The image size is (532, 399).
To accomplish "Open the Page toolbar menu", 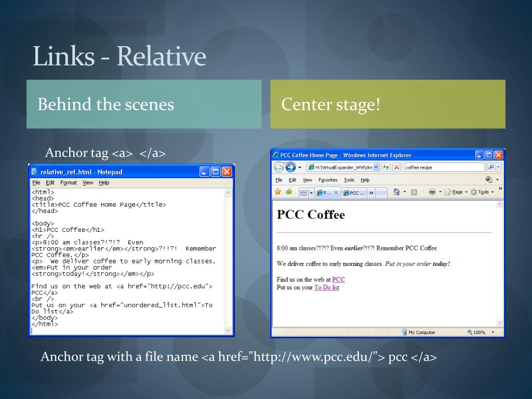I will [x=456, y=192].
